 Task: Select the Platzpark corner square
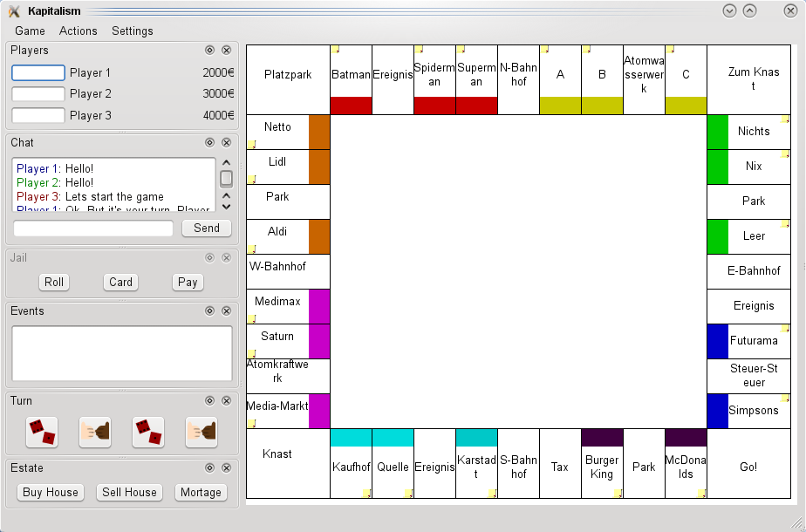(x=288, y=79)
